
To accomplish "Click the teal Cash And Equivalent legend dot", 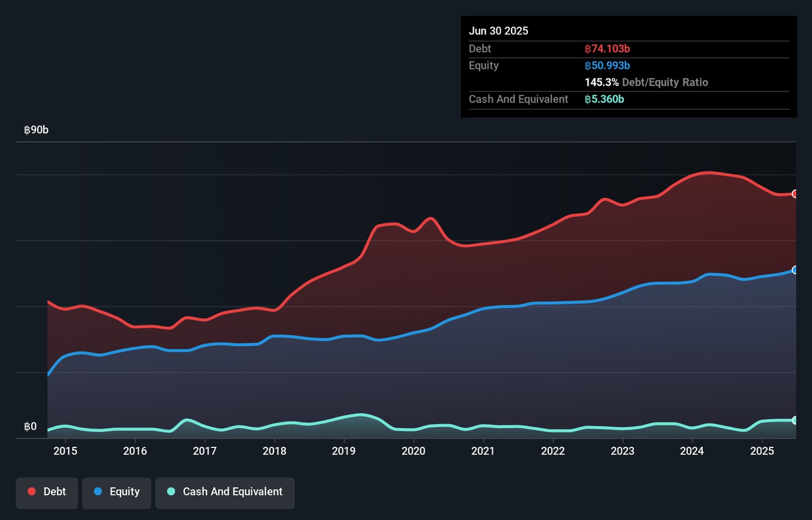I will [171, 492].
